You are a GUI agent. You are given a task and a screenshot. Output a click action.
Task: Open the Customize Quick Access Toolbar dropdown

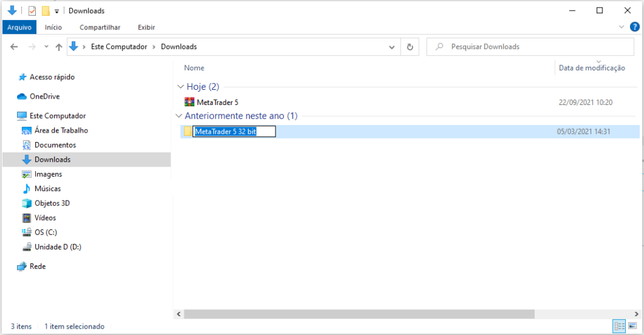pyautogui.click(x=57, y=11)
